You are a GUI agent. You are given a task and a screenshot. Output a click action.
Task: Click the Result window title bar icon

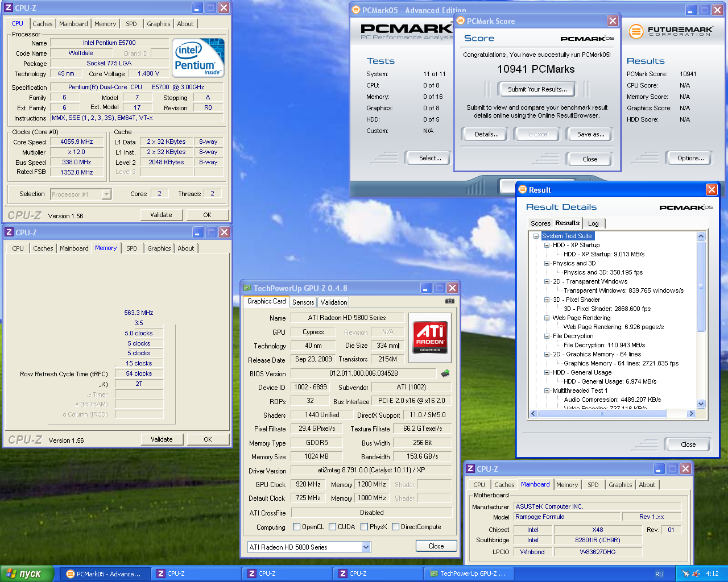click(x=523, y=189)
